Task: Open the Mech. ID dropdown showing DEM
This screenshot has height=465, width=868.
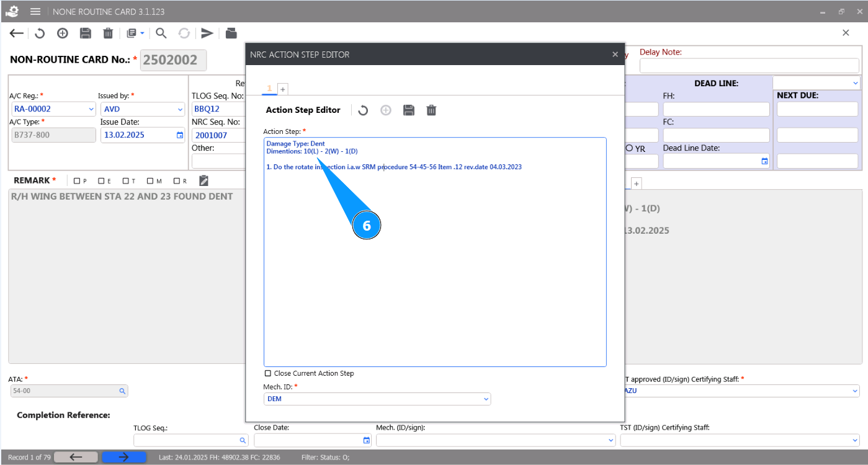Action: click(377, 399)
